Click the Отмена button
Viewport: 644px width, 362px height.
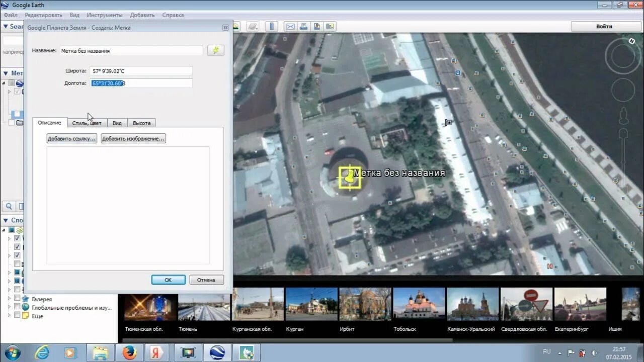pos(206,280)
